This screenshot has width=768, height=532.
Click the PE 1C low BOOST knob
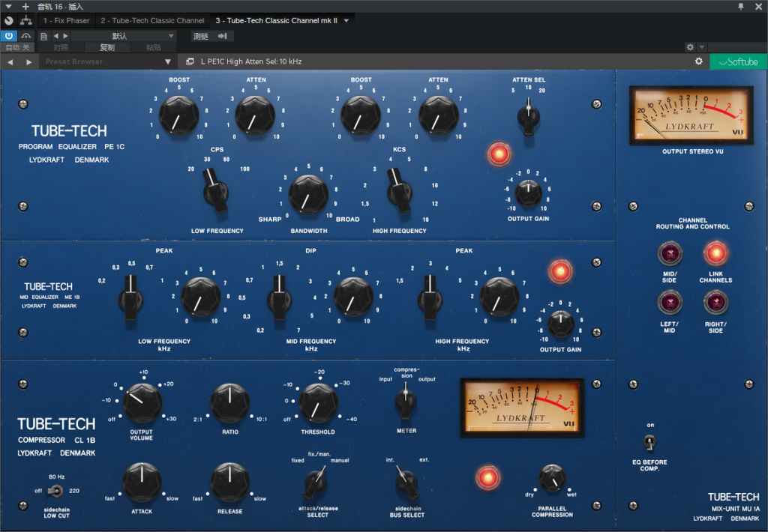pyautogui.click(x=178, y=115)
